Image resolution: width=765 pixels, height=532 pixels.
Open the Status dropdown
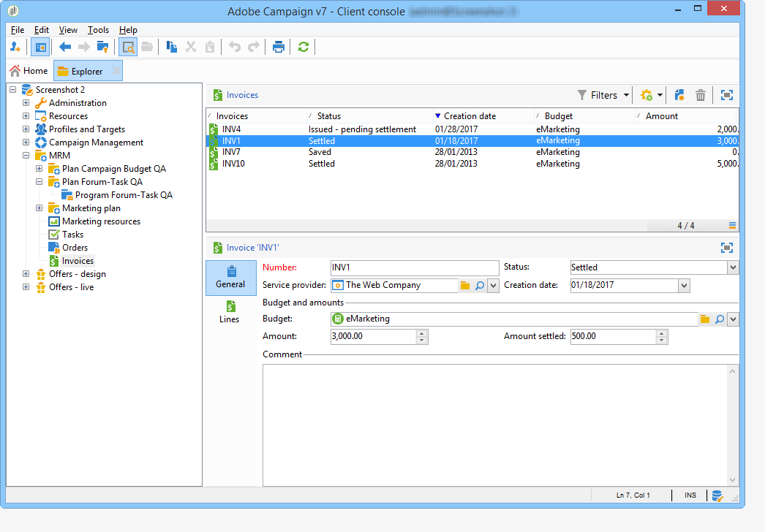[x=733, y=267]
